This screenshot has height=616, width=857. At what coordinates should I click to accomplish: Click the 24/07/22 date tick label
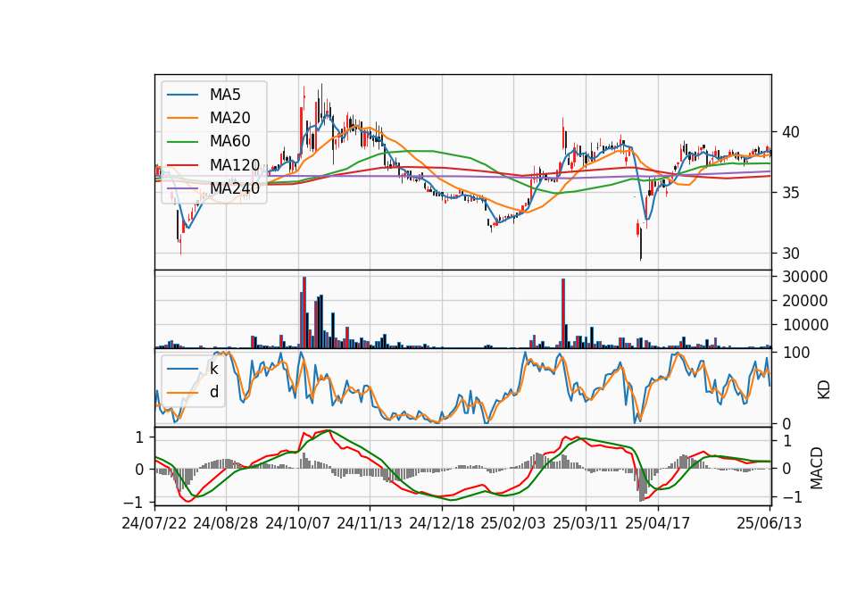pos(154,523)
